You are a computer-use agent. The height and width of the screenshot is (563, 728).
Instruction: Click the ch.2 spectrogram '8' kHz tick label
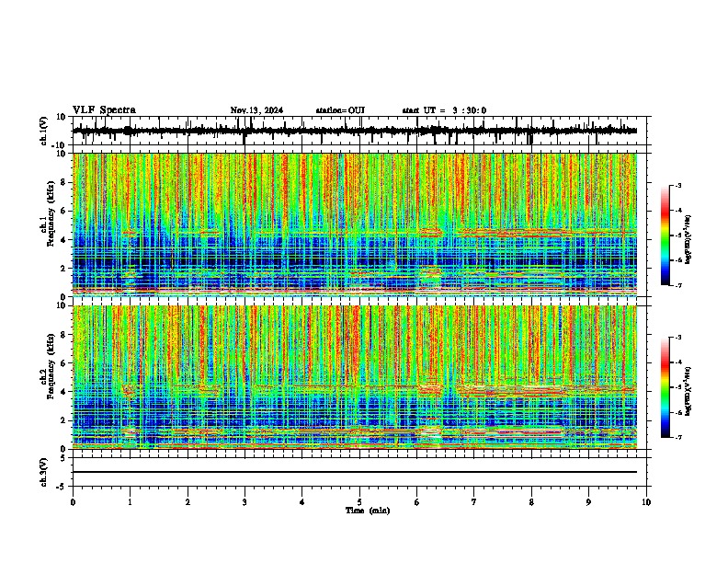coord(64,335)
